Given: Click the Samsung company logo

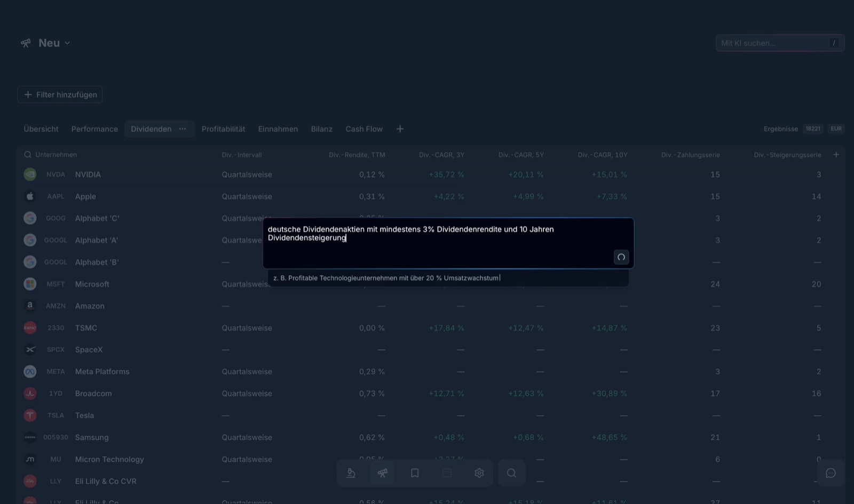Looking at the screenshot, I should pos(30,437).
